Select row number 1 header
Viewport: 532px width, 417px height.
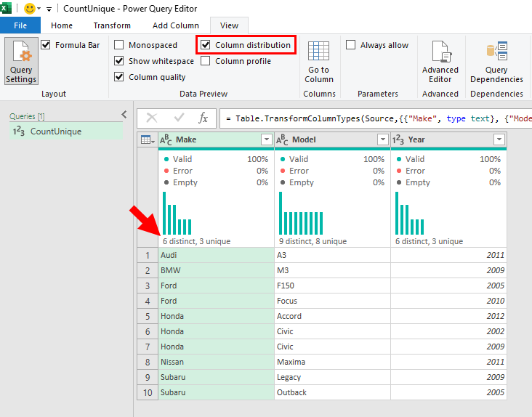[x=148, y=255]
